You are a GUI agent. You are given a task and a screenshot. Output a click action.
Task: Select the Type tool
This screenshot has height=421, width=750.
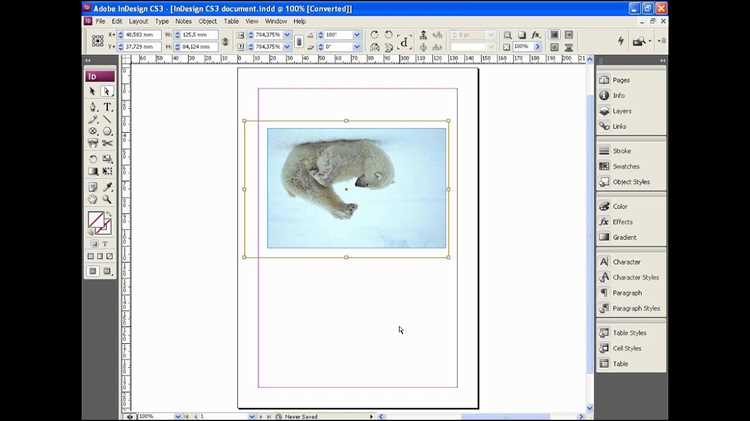point(107,107)
